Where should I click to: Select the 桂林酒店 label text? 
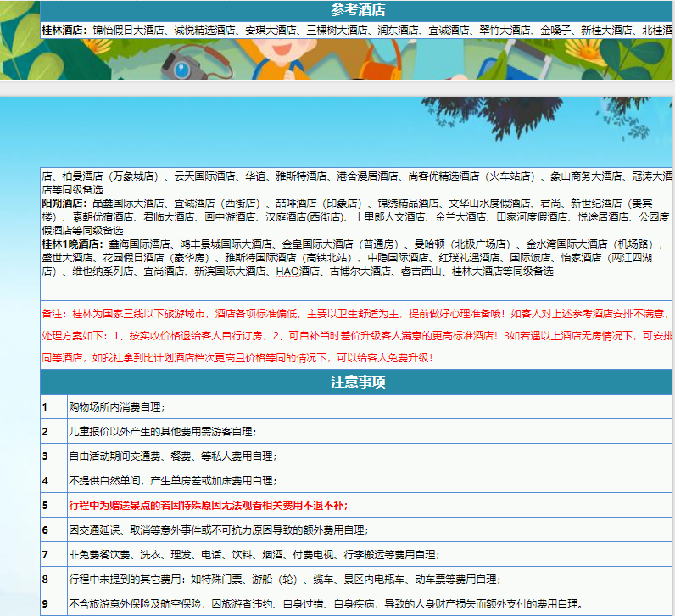(x=64, y=31)
